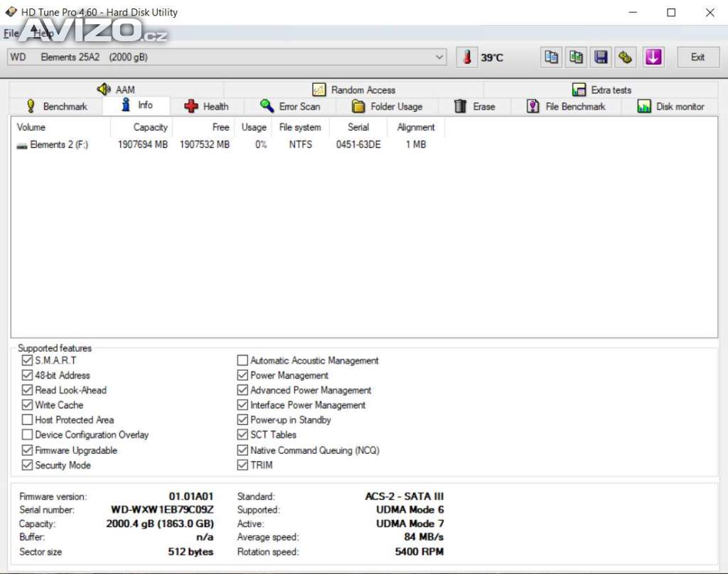This screenshot has width=728, height=574.
Task: Toggle the S.M.A.R.T checkbox
Action: pyautogui.click(x=27, y=360)
